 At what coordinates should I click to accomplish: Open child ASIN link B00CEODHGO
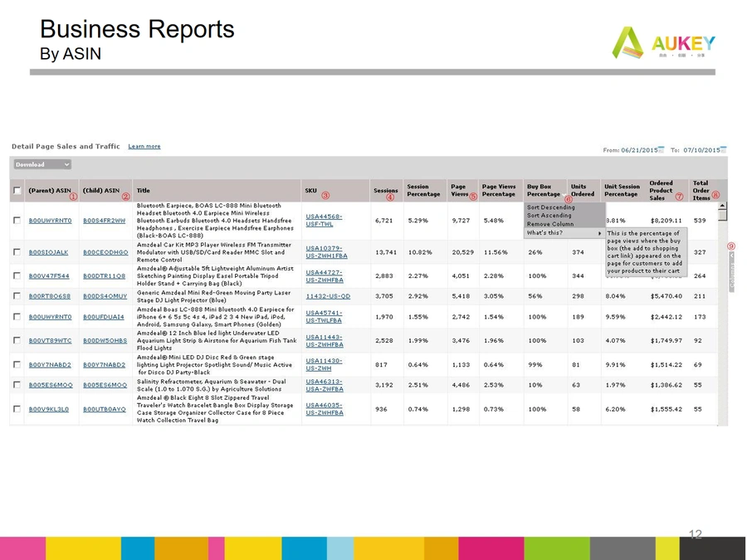105,252
